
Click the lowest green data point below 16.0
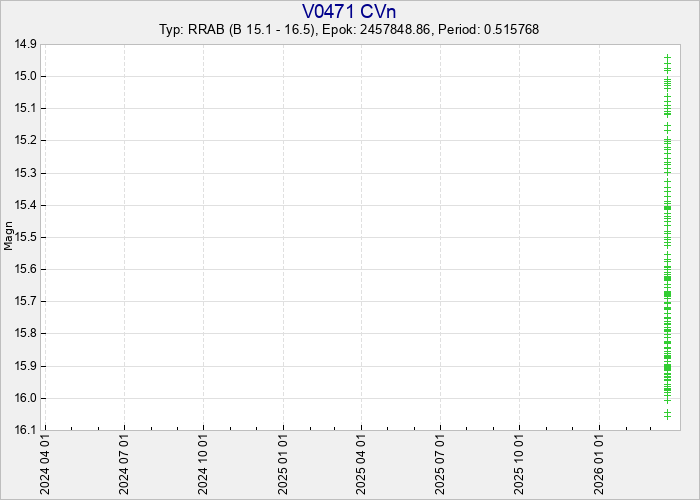pyautogui.click(x=667, y=414)
